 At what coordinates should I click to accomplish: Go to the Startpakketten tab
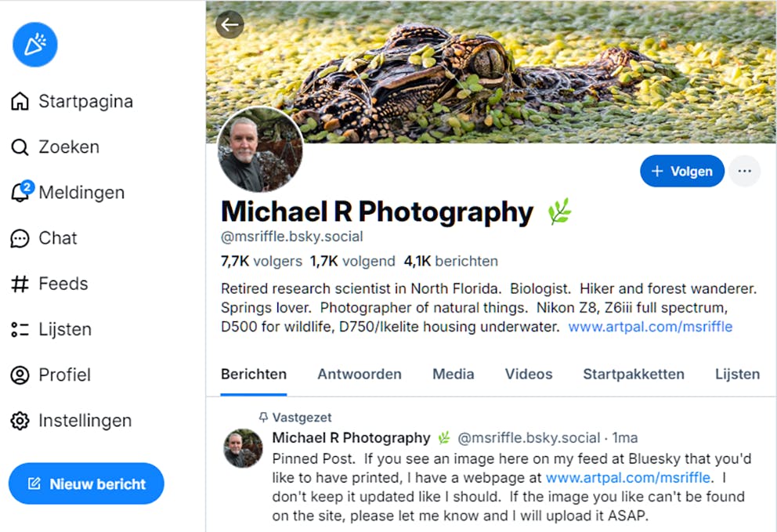[x=634, y=374]
